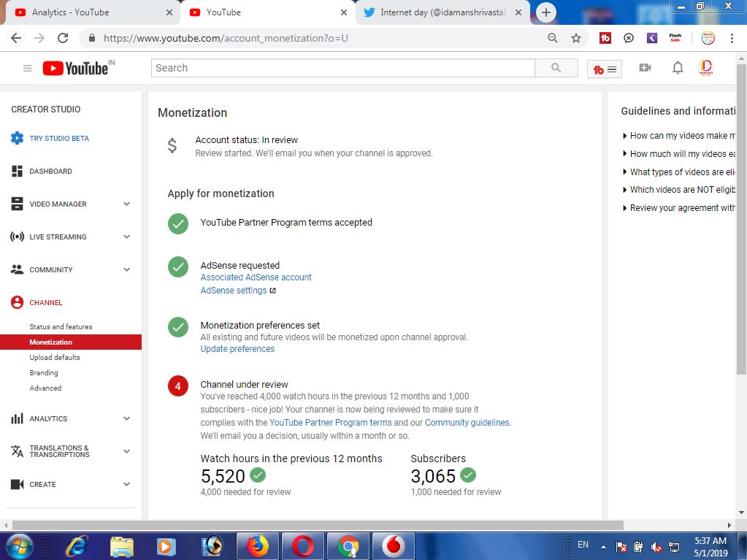Click the Dashboard sidebar icon
747x560 pixels.
coord(17,171)
